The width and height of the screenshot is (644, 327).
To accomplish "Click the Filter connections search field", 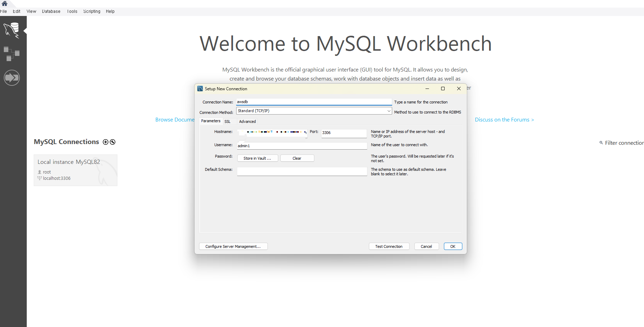I will coord(624,143).
